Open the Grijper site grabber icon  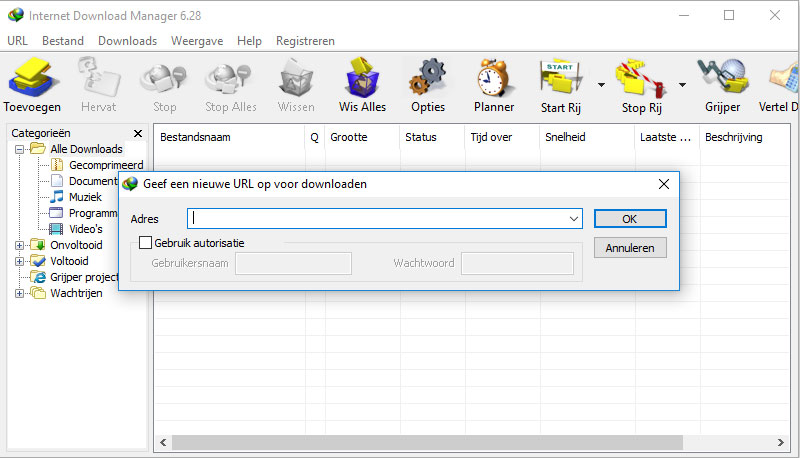(722, 78)
